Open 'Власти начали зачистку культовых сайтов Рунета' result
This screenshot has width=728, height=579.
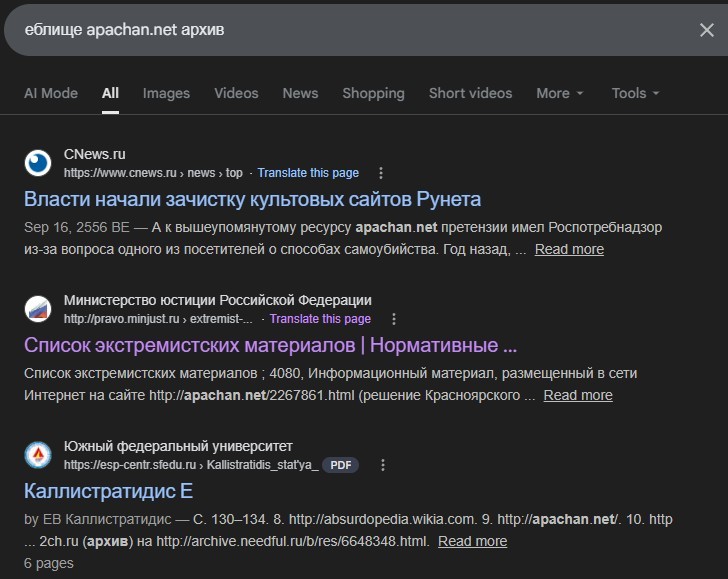(x=252, y=199)
